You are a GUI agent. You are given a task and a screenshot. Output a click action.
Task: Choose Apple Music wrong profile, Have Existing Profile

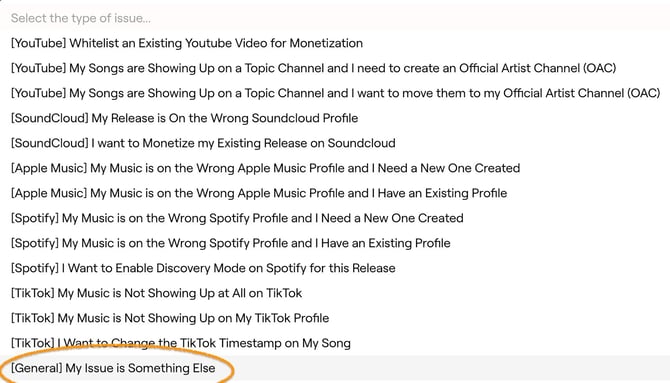[x=335, y=193]
